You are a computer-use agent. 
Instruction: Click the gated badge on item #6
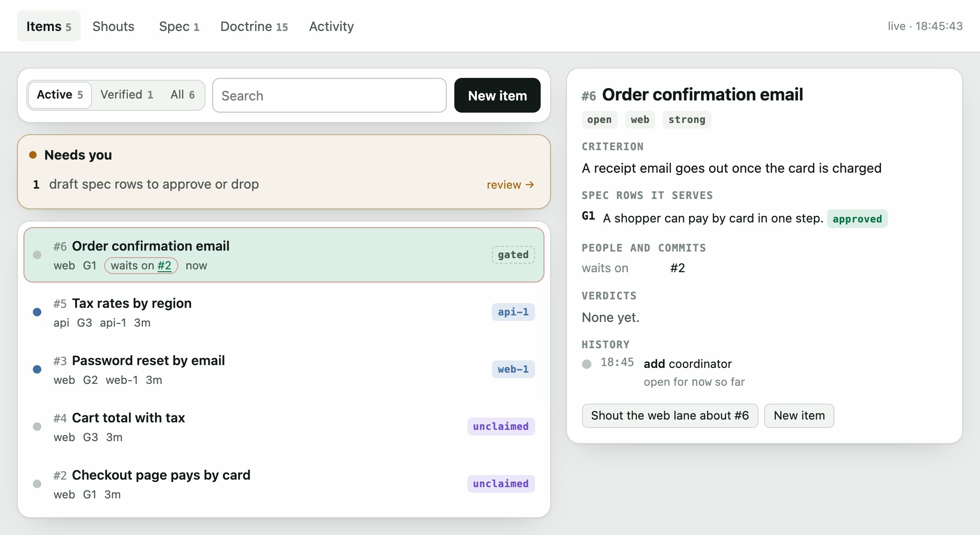pos(513,255)
